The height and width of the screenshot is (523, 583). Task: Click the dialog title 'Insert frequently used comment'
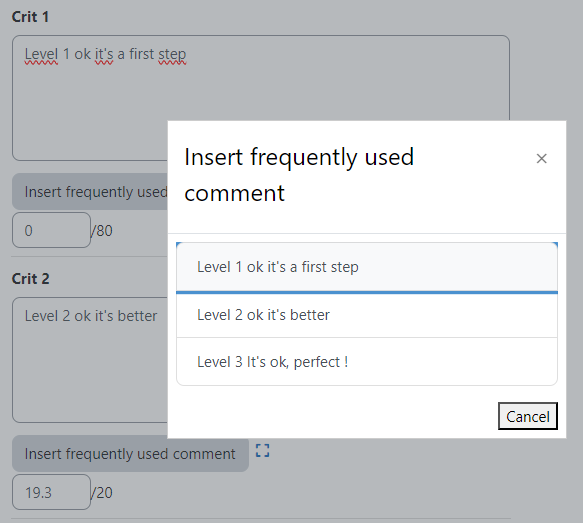[299, 175]
